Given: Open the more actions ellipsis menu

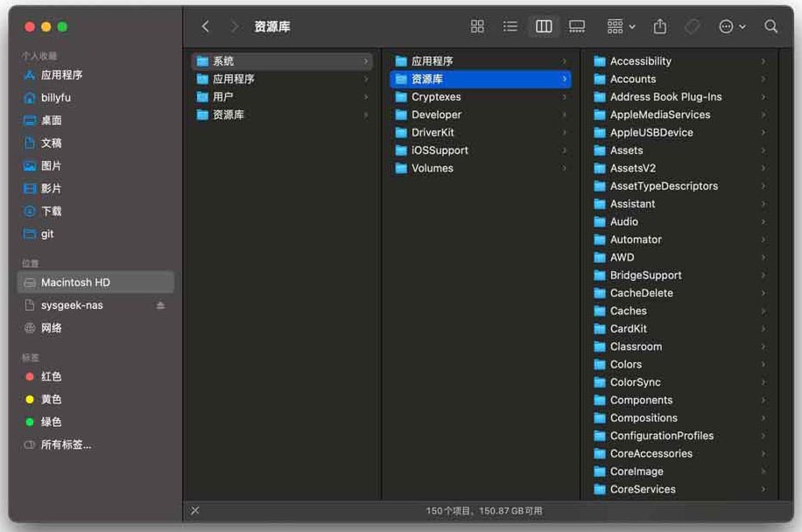Looking at the screenshot, I should pyautogui.click(x=732, y=27).
